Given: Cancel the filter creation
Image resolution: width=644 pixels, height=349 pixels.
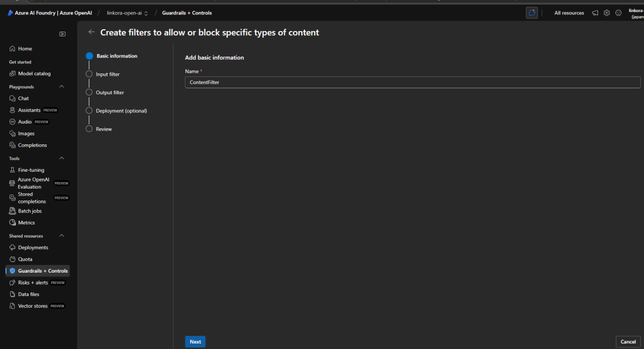Looking at the screenshot, I should [x=628, y=341].
